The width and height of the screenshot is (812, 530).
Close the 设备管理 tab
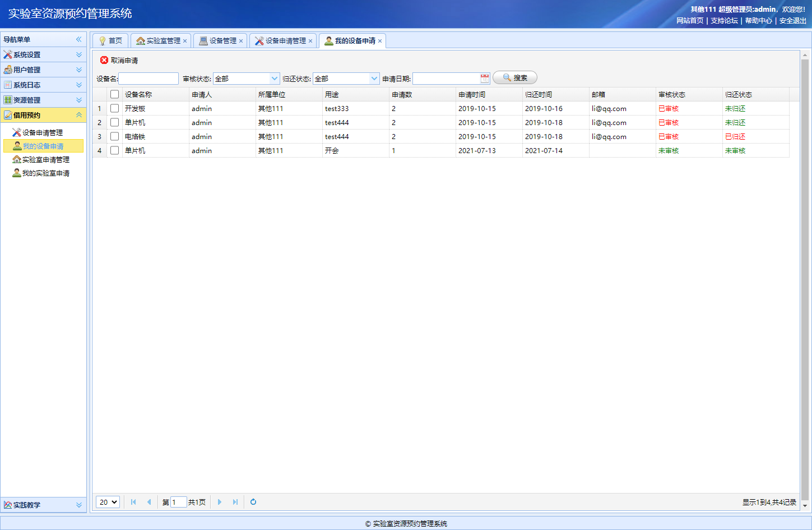241,41
